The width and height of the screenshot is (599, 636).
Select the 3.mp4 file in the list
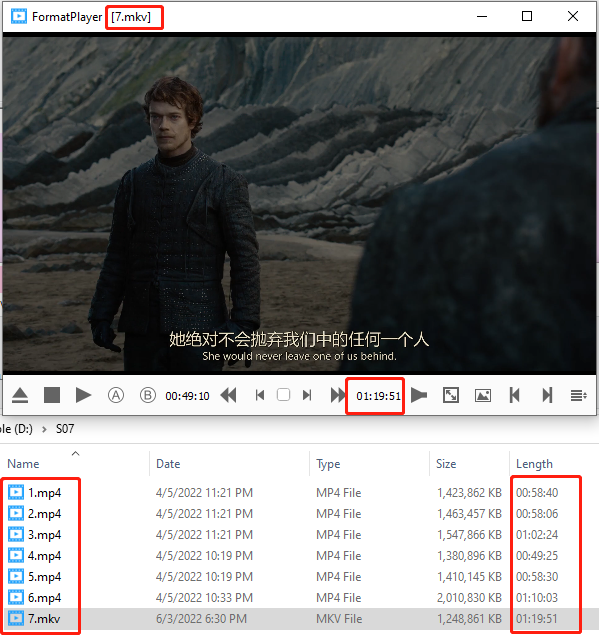point(45,535)
